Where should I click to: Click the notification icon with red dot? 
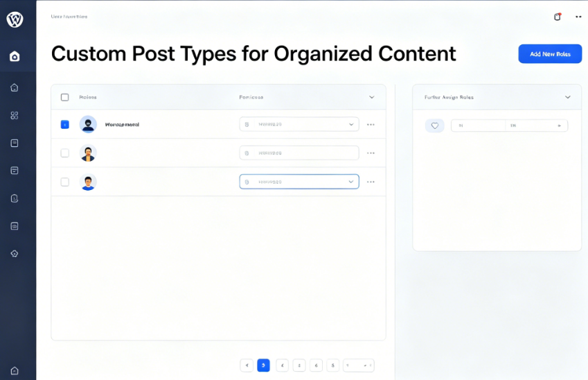coord(558,17)
